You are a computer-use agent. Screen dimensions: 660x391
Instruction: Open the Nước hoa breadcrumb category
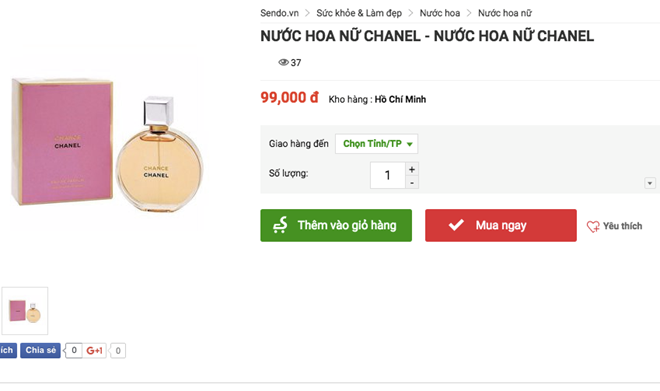(x=439, y=13)
